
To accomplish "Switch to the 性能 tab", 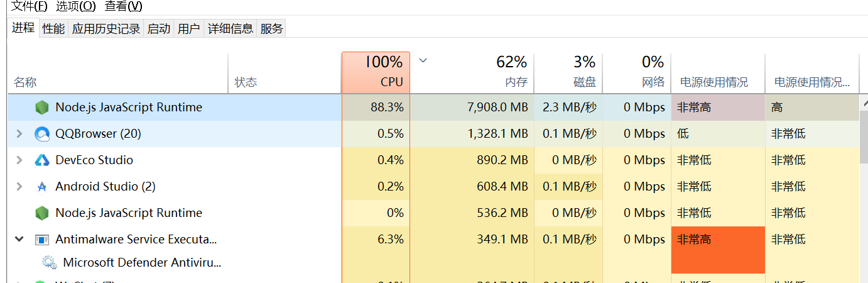I will click(53, 28).
